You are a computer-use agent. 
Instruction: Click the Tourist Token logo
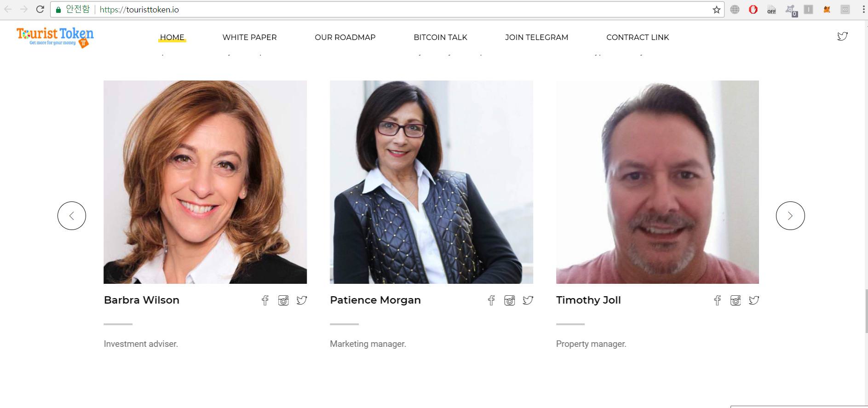[55, 37]
